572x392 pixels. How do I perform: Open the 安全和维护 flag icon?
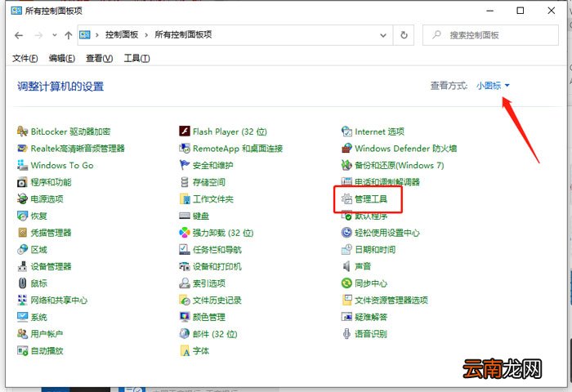point(185,165)
